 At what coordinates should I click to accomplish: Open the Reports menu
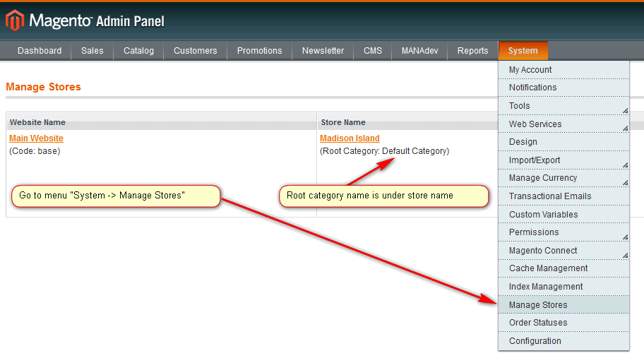[472, 51]
